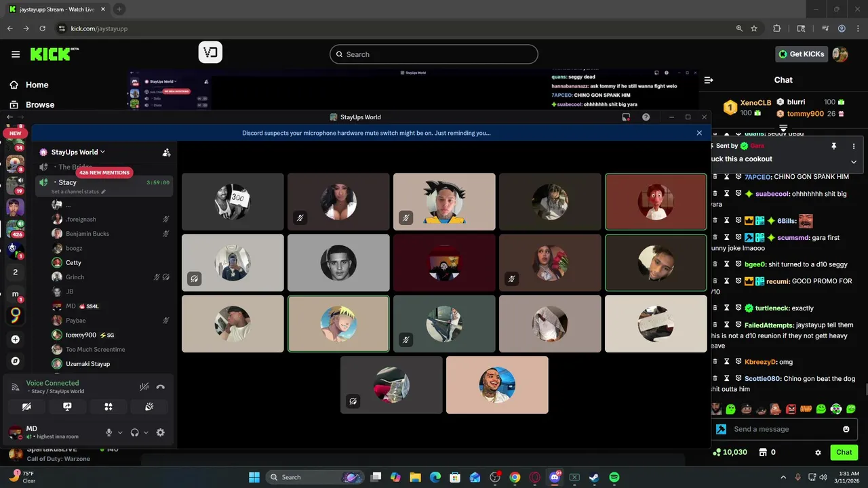Viewport: 868px width, 488px height.
Task: Open Discord soundboard button
Action: click(x=149, y=407)
